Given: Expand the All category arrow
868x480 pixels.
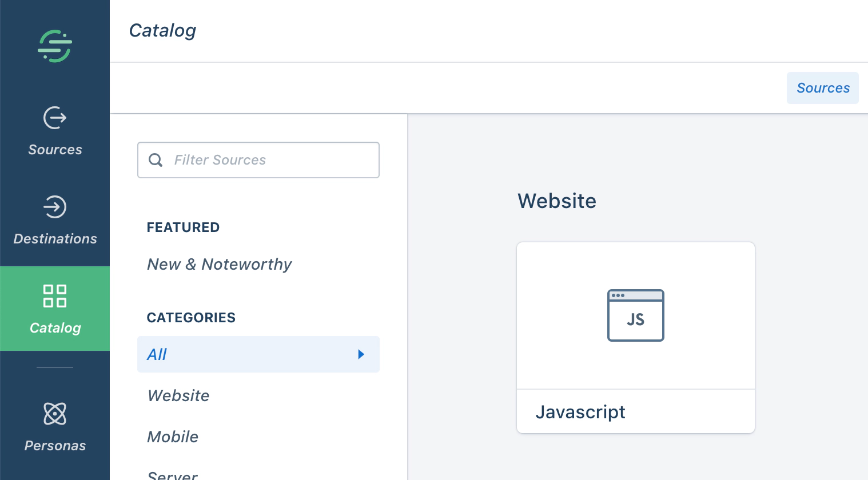Looking at the screenshot, I should (361, 354).
